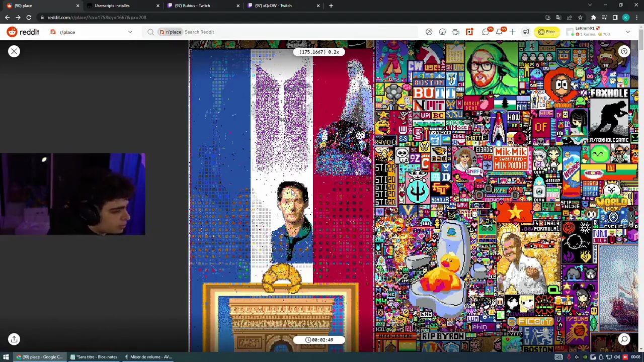The image size is (644, 362).
Task: Close the Rubius Twitch tab
Action: pos(238,6)
